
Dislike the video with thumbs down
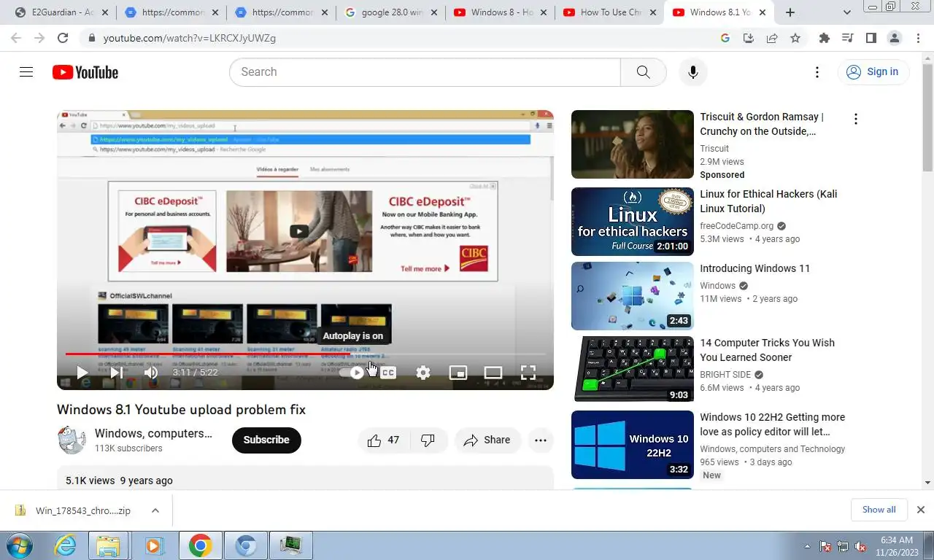coord(428,440)
